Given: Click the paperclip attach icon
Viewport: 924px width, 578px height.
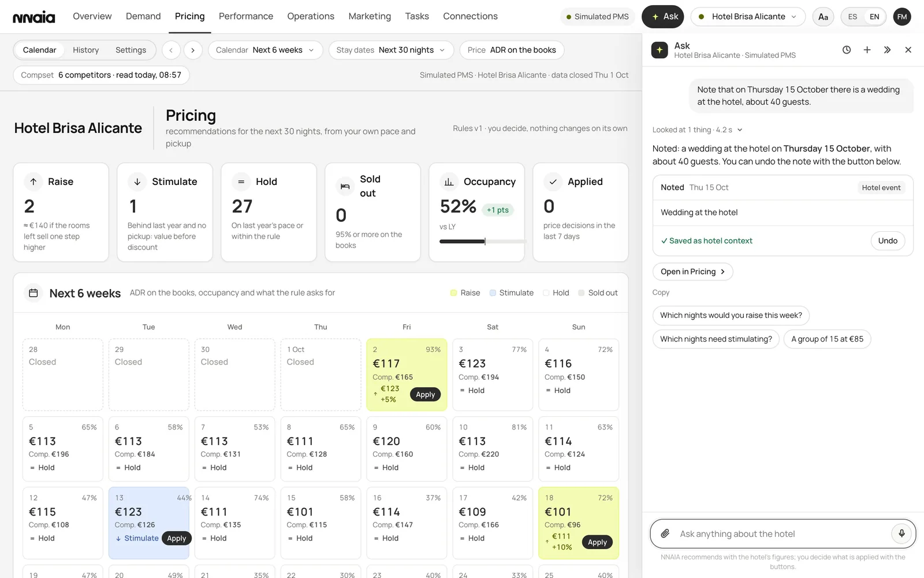Looking at the screenshot, I should click(x=665, y=533).
